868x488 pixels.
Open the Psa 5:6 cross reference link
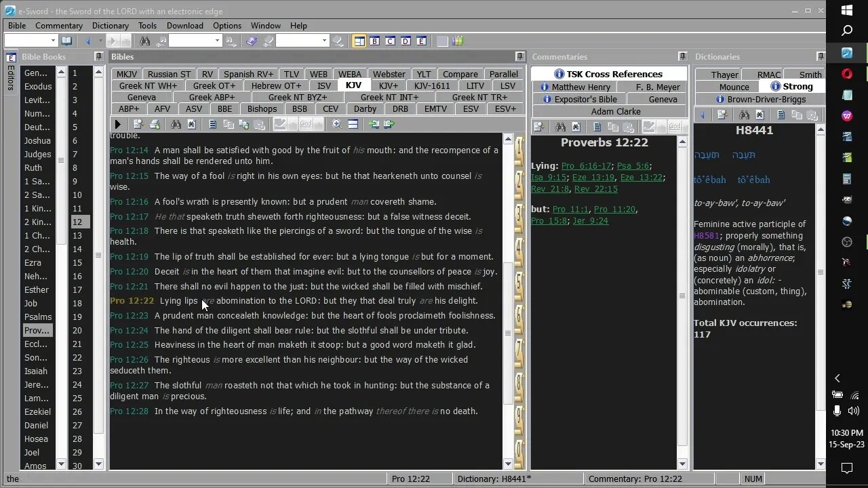click(x=633, y=166)
